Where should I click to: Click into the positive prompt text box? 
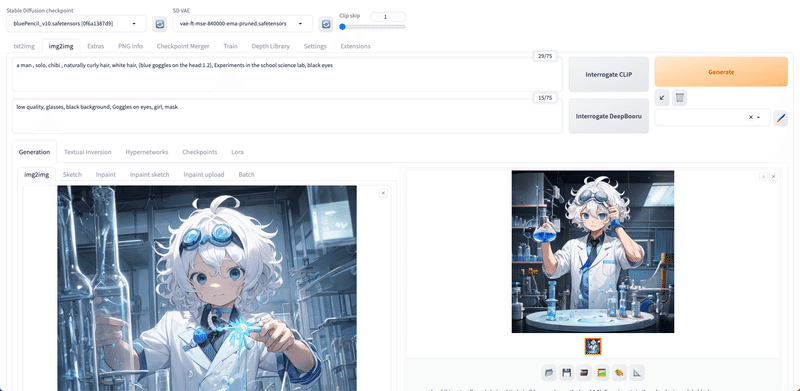point(287,75)
